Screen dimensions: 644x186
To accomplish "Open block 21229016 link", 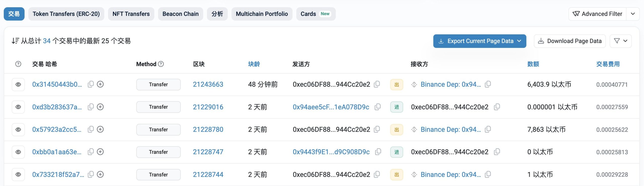I will click(x=208, y=107).
